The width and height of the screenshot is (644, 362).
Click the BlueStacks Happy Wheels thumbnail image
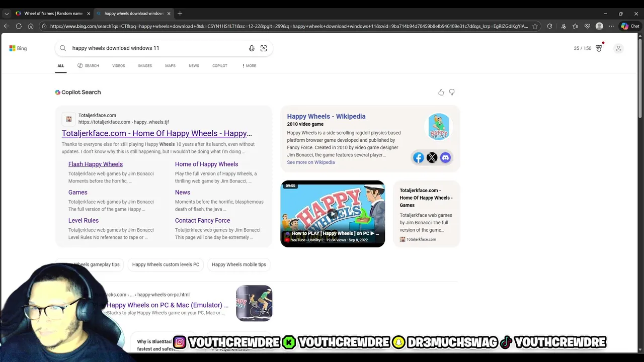click(254, 303)
